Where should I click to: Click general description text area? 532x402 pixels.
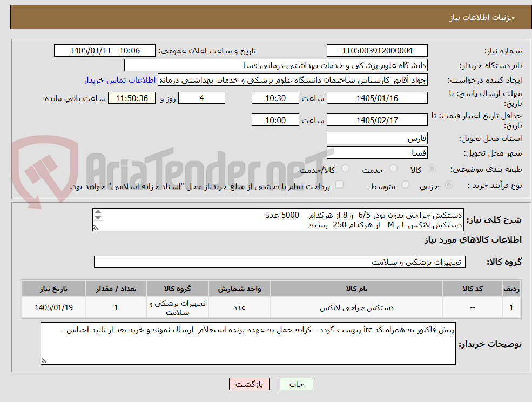click(x=278, y=220)
